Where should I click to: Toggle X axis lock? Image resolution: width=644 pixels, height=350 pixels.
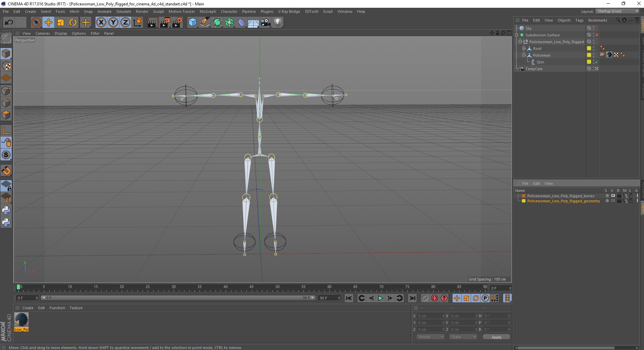tap(101, 23)
